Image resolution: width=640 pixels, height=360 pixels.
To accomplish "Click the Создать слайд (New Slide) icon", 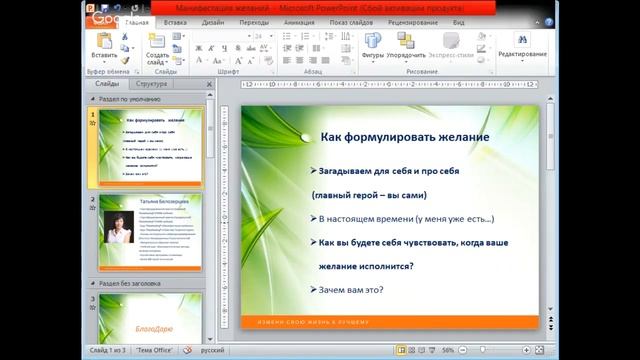I will click(157, 41).
